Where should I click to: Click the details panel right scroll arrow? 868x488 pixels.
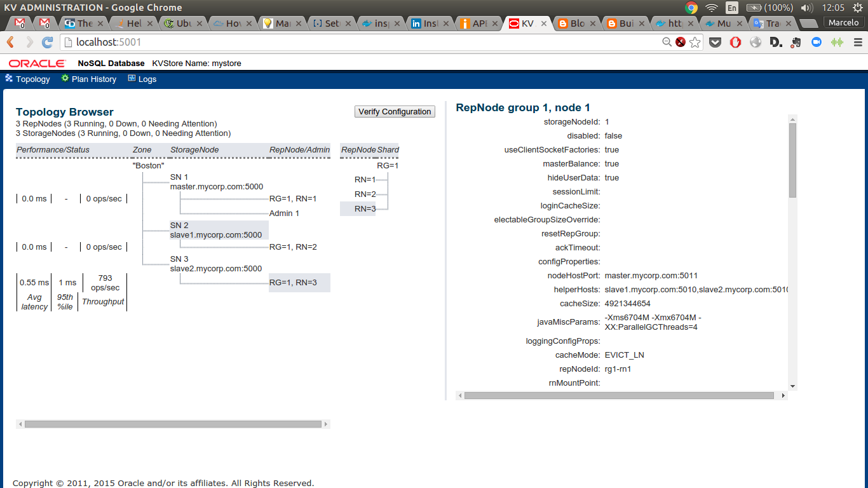(783, 395)
